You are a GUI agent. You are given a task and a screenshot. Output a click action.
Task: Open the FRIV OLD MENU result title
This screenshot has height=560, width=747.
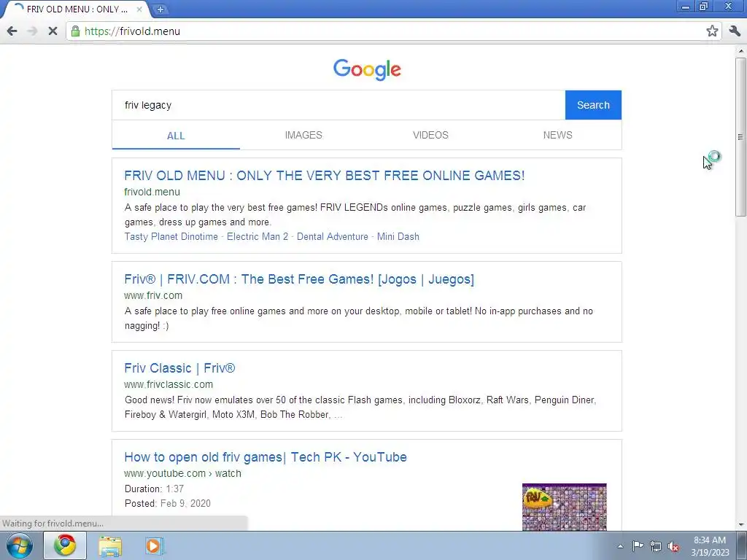[325, 176]
